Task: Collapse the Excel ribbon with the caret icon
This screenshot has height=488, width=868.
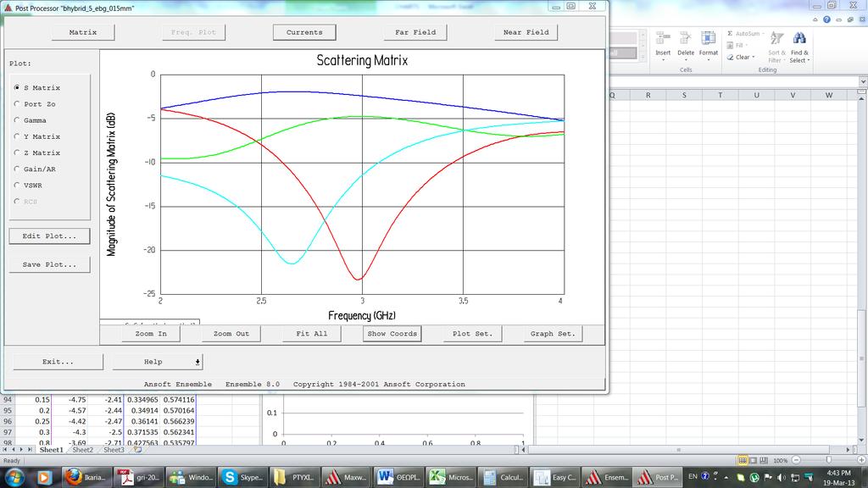Action: (815, 19)
